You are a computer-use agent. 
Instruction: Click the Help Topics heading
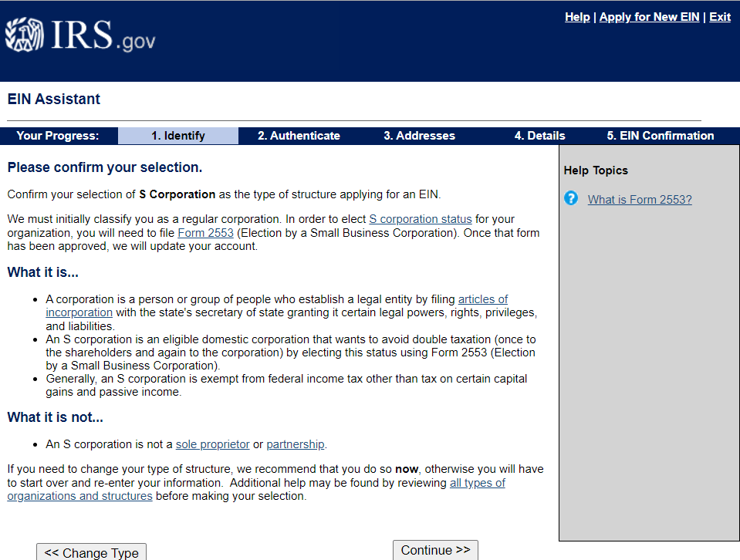pyautogui.click(x=596, y=170)
